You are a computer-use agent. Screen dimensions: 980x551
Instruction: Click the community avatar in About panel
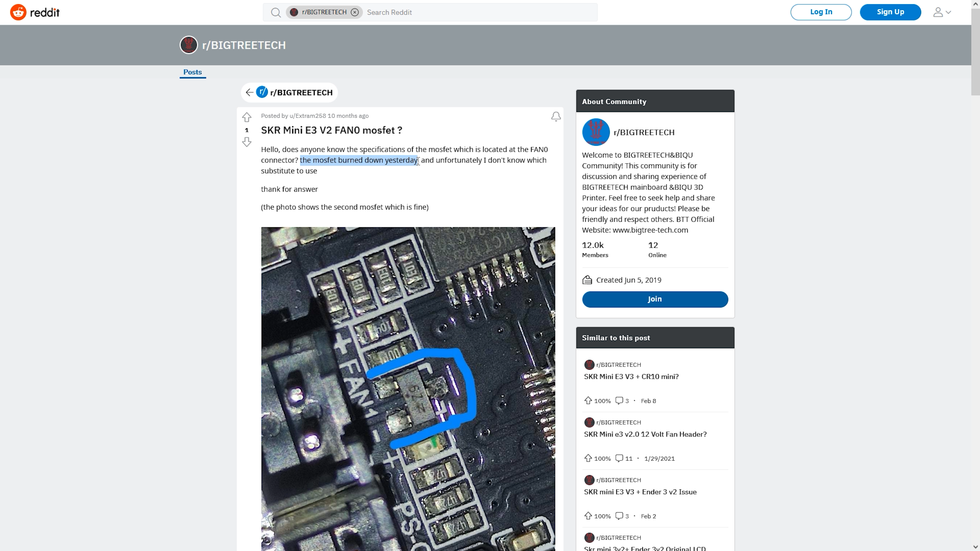click(596, 132)
